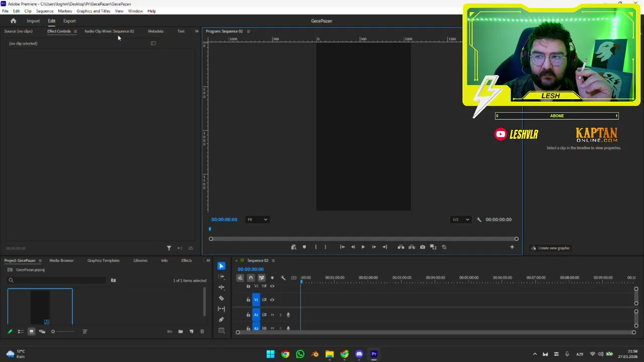Viewport: 644px width, 362px height.
Task: Open Program: Sequence 02 panel menu
Action: (x=248, y=31)
